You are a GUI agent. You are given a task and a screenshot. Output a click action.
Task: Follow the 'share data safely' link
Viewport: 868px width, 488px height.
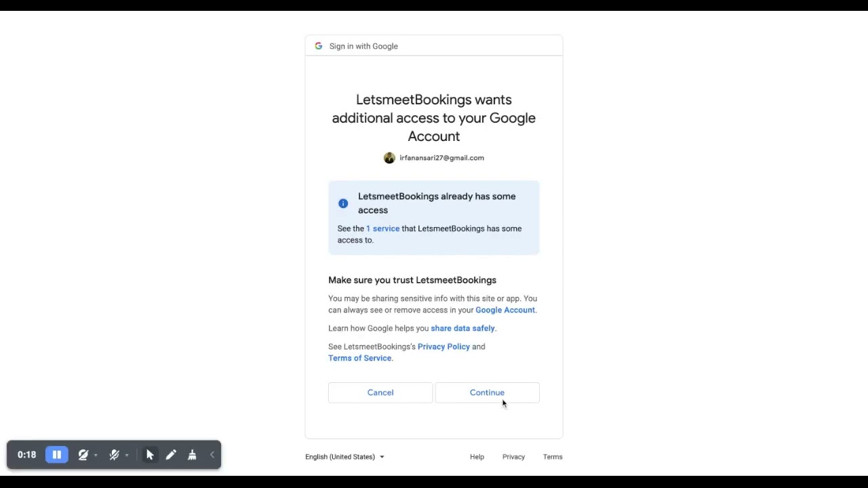463,328
